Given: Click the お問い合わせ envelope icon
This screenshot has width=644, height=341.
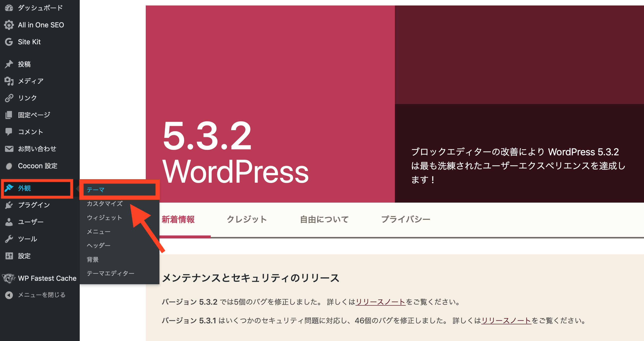Looking at the screenshot, I should [x=9, y=149].
